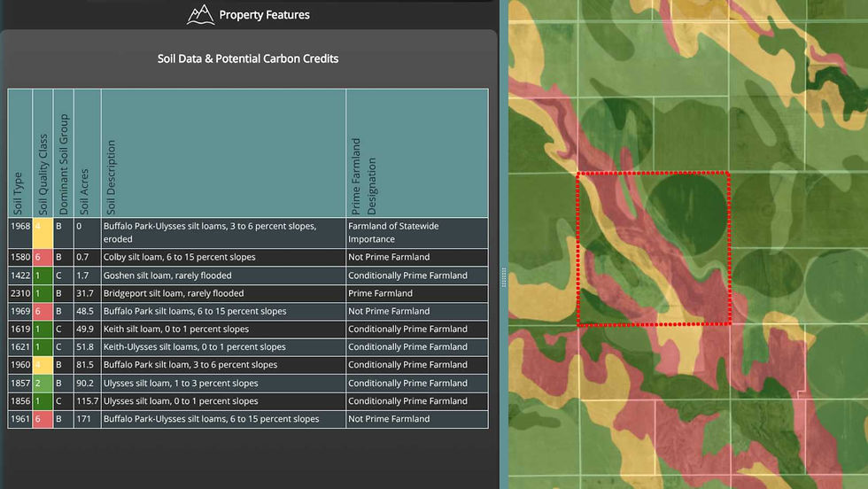Select soil type 1580 cell
The height and width of the screenshot is (489, 868).
[x=20, y=257]
